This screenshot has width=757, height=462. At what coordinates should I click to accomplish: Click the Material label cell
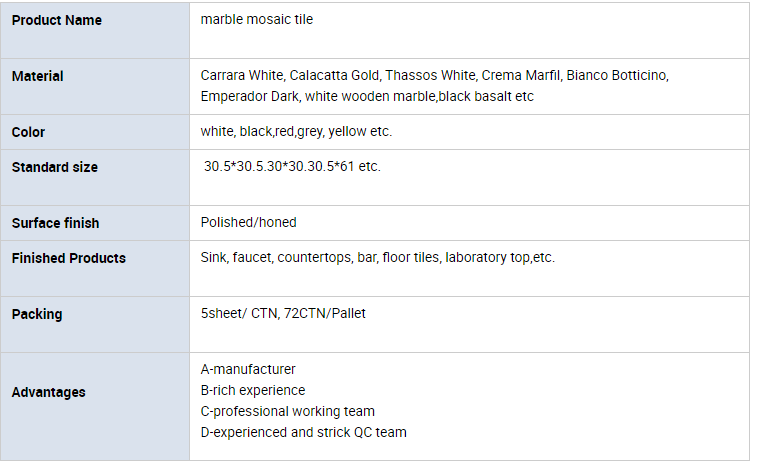pyautogui.click(x=95, y=86)
